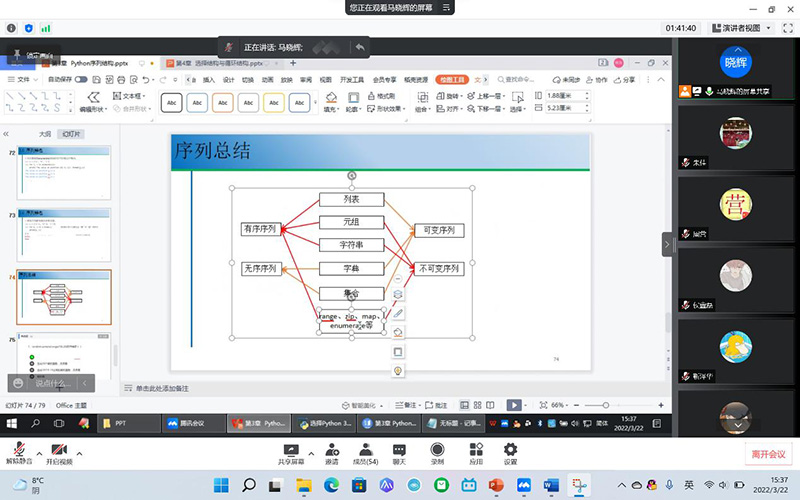
Task: Switch to normal view in status bar
Action: (464, 405)
